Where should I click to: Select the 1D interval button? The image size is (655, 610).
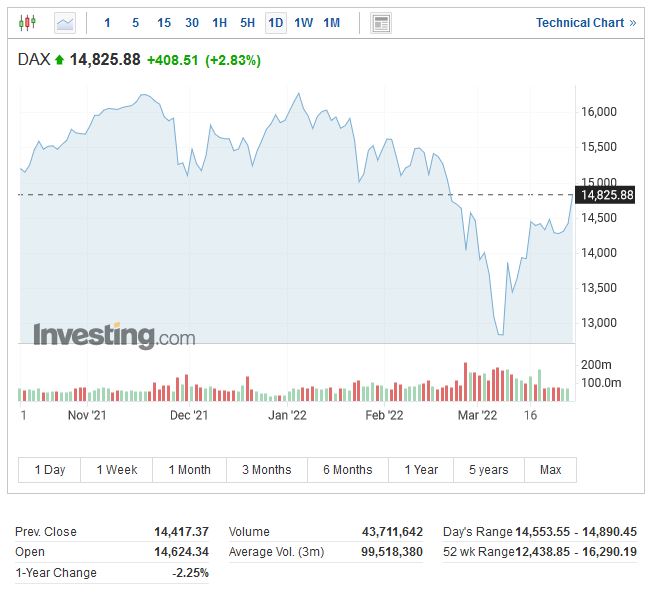click(x=276, y=22)
